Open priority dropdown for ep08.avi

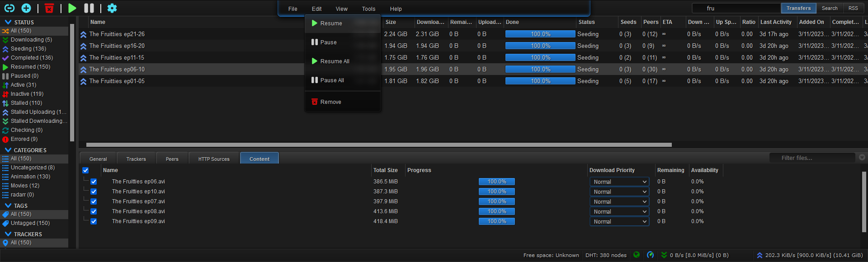[619, 211]
